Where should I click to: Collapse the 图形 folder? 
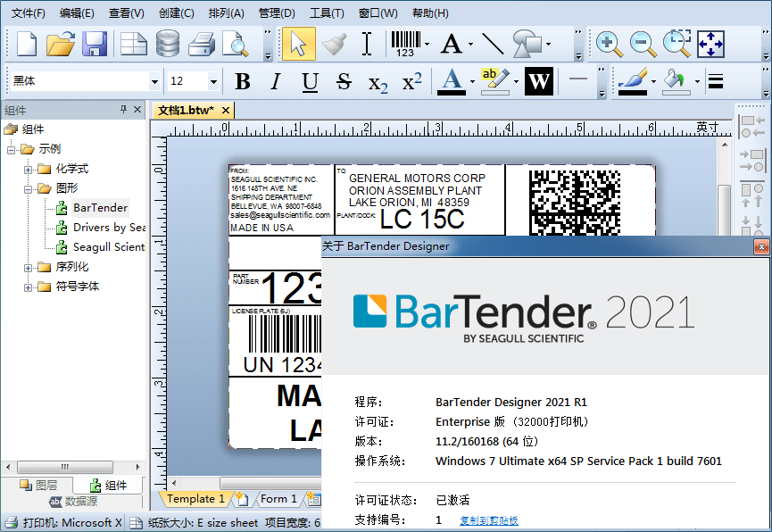point(28,189)
